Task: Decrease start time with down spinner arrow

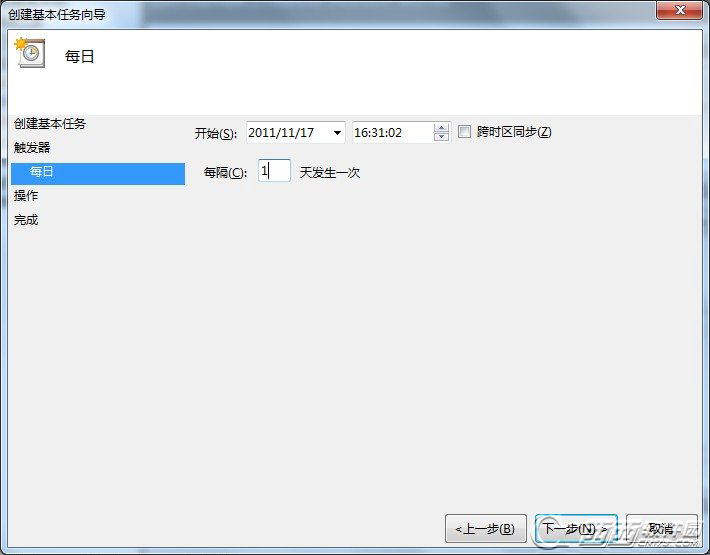Action: point(441,137)
